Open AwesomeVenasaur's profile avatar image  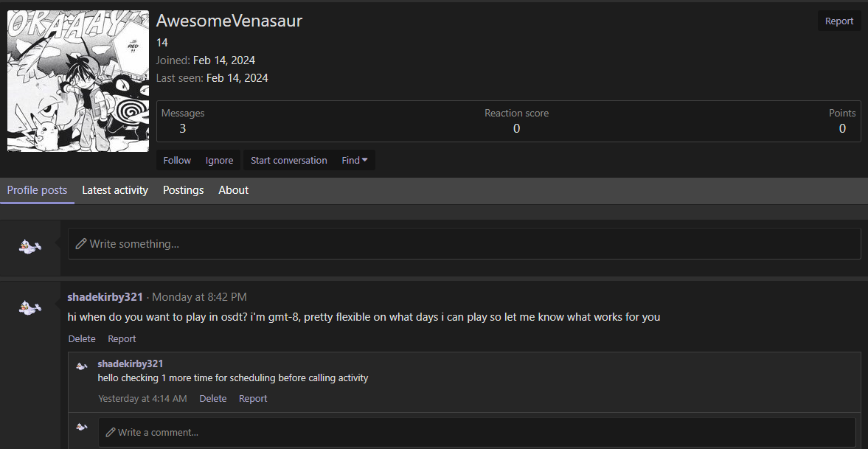coord(78,81)
